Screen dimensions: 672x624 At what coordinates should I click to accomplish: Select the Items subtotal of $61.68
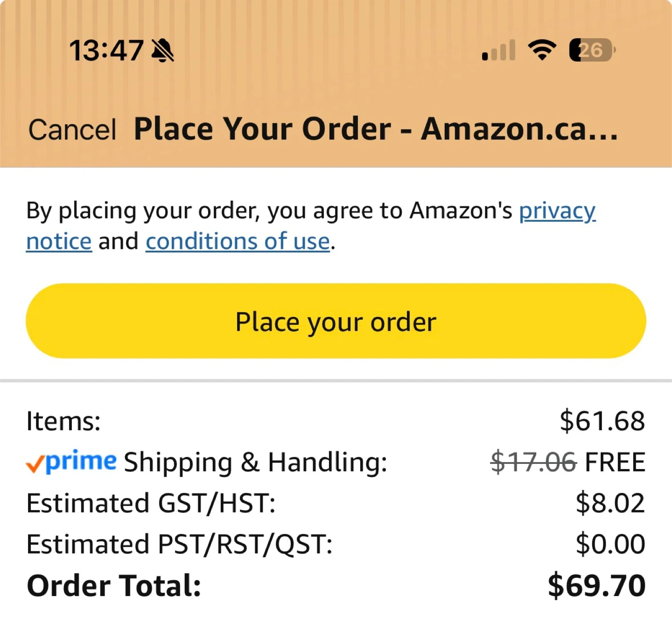602,421
